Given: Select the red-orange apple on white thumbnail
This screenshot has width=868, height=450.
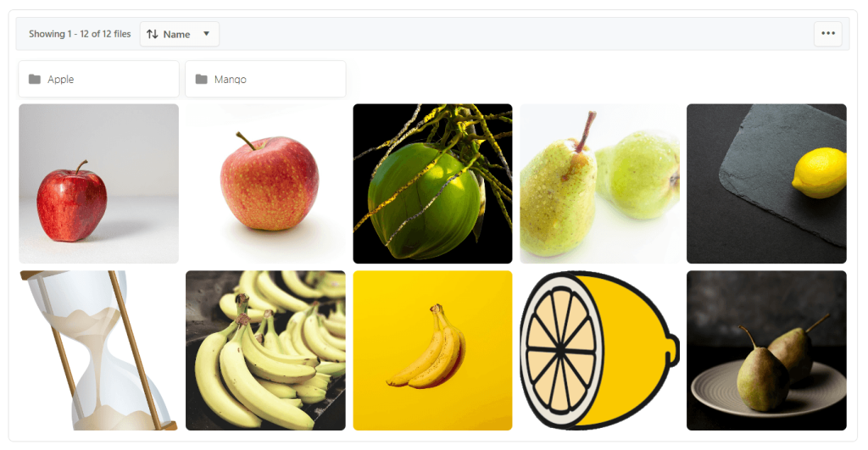Looking at the screenshot, I should pos(265,184).
